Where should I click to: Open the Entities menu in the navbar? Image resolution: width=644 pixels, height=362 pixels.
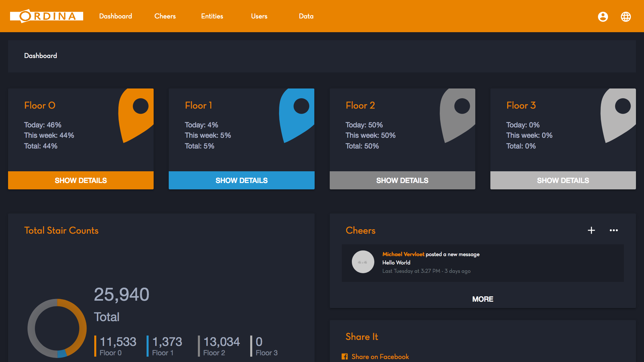coord(212,16)
